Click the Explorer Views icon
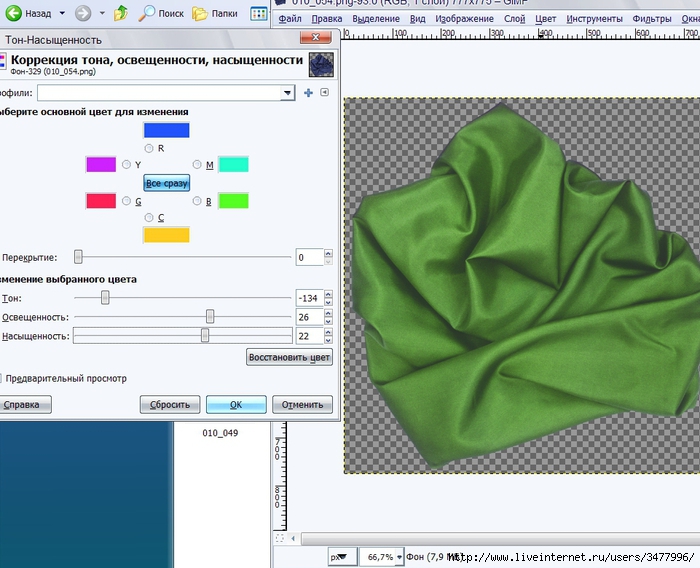Image resolution: width=700 pixels, height=568 pixels. [258, 14]
